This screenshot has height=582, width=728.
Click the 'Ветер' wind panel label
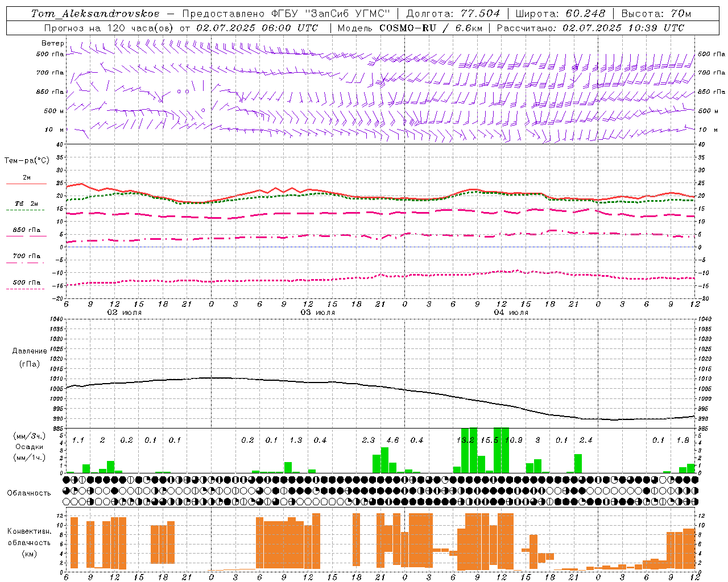click(x=52, y=43)
